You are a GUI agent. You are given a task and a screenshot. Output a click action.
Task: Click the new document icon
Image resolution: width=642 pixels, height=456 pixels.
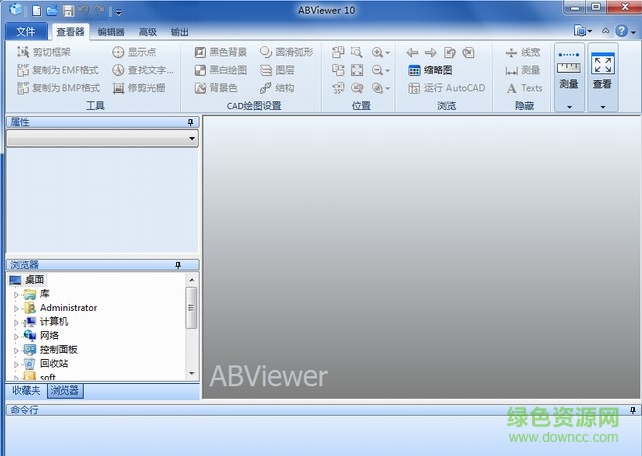[36, 10]
